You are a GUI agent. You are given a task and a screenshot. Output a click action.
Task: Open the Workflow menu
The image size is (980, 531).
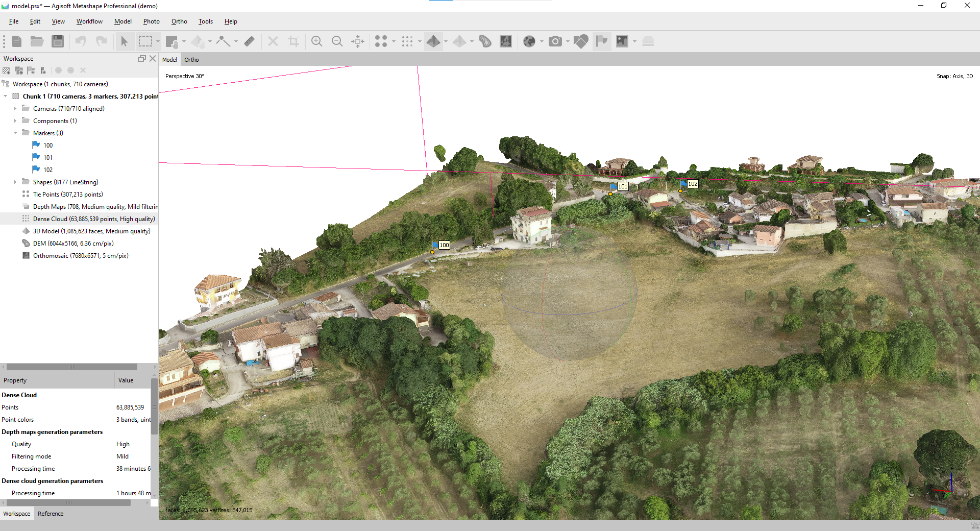[x=89, y=21]
